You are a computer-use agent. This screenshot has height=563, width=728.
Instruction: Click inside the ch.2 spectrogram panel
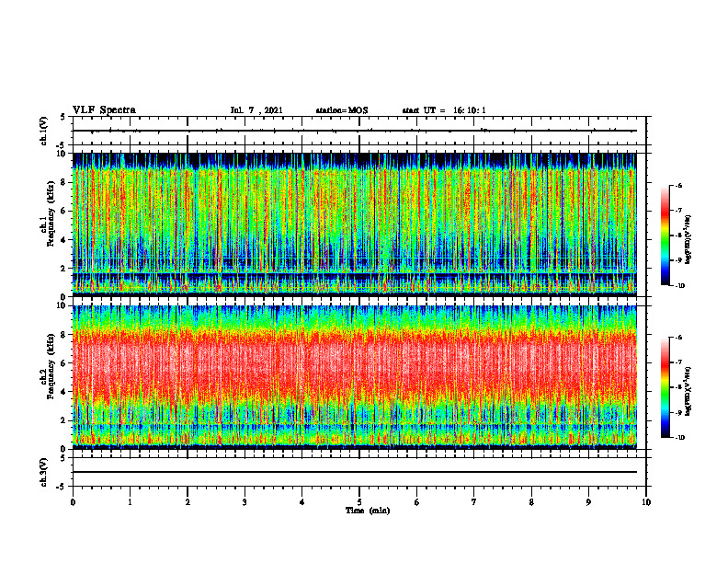355,377
